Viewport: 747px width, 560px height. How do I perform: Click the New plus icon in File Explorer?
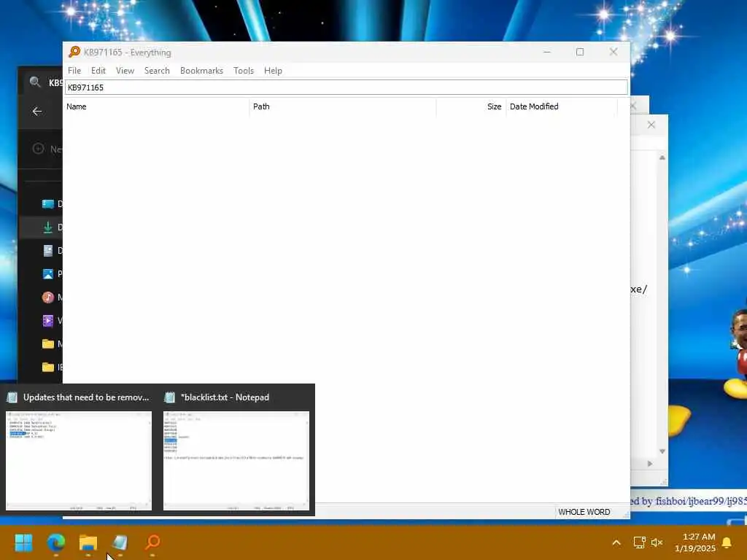pos(38,149)
